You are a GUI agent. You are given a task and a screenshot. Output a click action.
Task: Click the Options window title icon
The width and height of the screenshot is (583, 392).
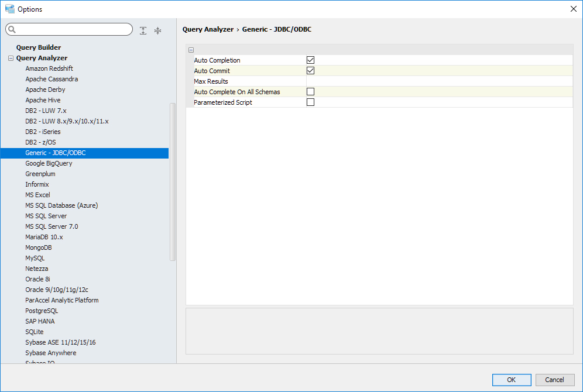click(x=9, y=9)
